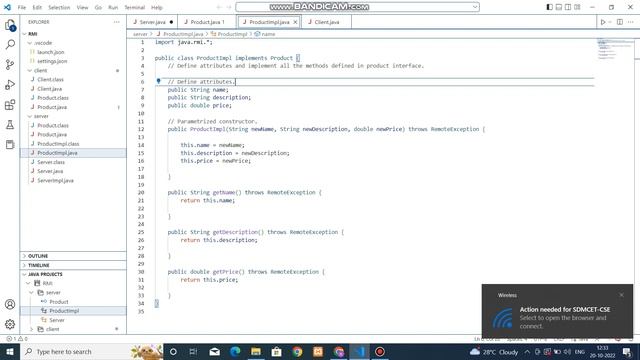This screenshot has width=640, height=360.
Task: Open the Mail app in the taskbar
Action: (x=214, y=351)
